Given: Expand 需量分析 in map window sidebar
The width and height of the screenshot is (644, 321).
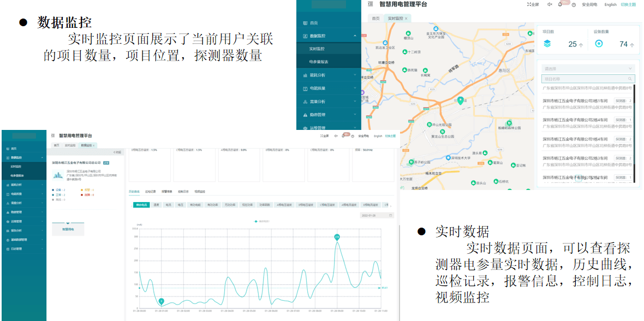Looking at the screenshot, I should click(355, 102).
